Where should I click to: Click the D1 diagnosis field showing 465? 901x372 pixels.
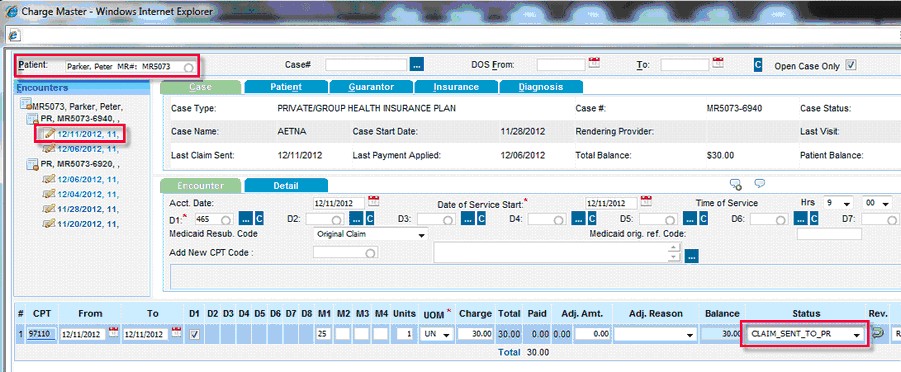point(214,219)
